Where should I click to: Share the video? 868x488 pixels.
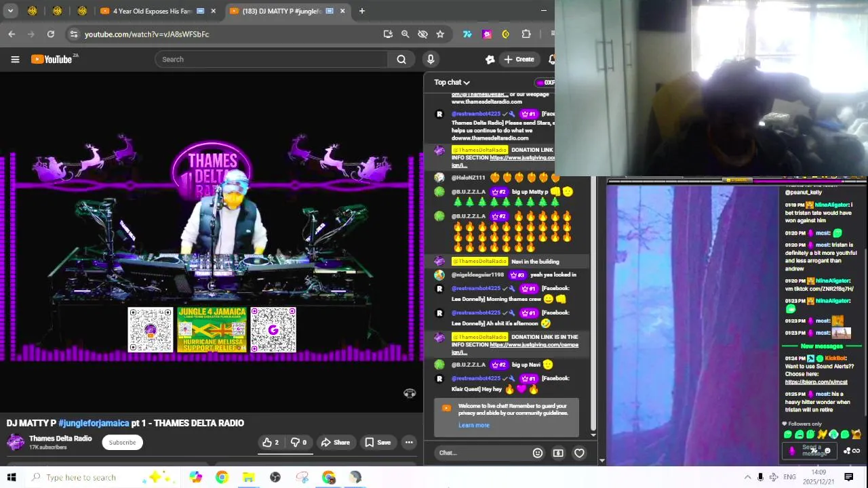click(x=336, y=443)
